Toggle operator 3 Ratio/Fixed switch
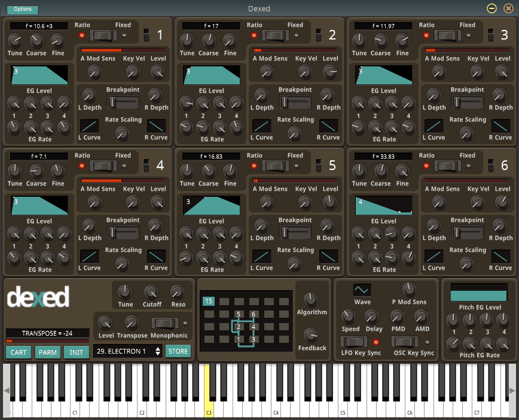The height and width of the screenshot is (420, 519). tap(447, 35)
